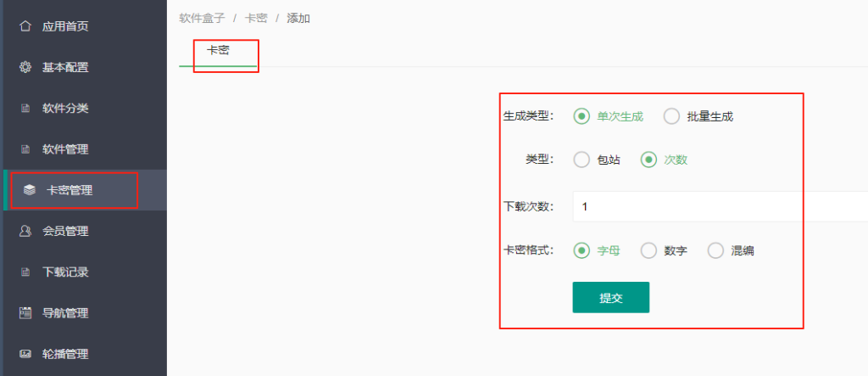Viewport: 868px width, 376px height.
Task: Click the 卡密格式 label
Action: [x=528, y=250]
